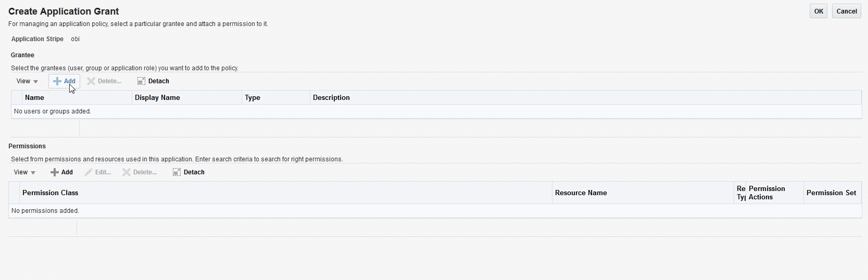
Task: Select the Display Name column header
Action: [x=157, y=98]
